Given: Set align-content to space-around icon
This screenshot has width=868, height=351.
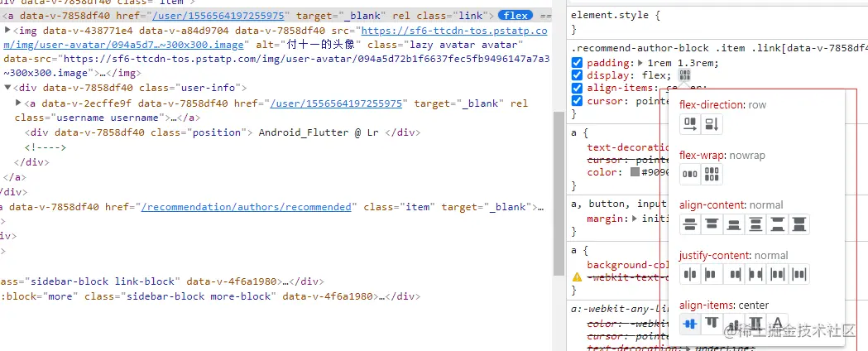Looking at the screenshot, I should tap(755, 224).
